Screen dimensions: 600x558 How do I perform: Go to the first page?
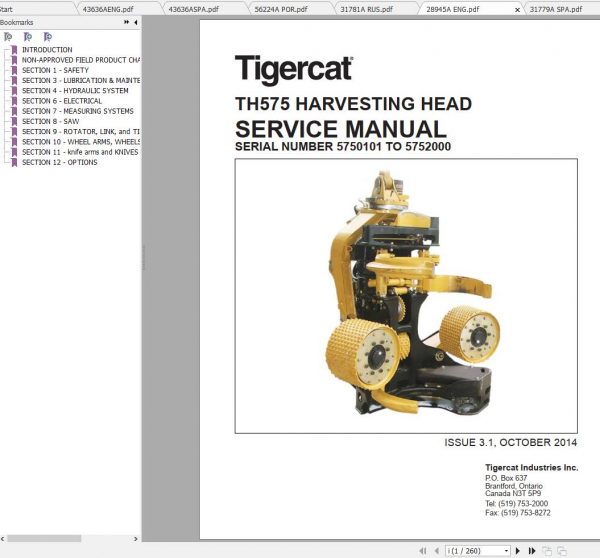point(423,551)
